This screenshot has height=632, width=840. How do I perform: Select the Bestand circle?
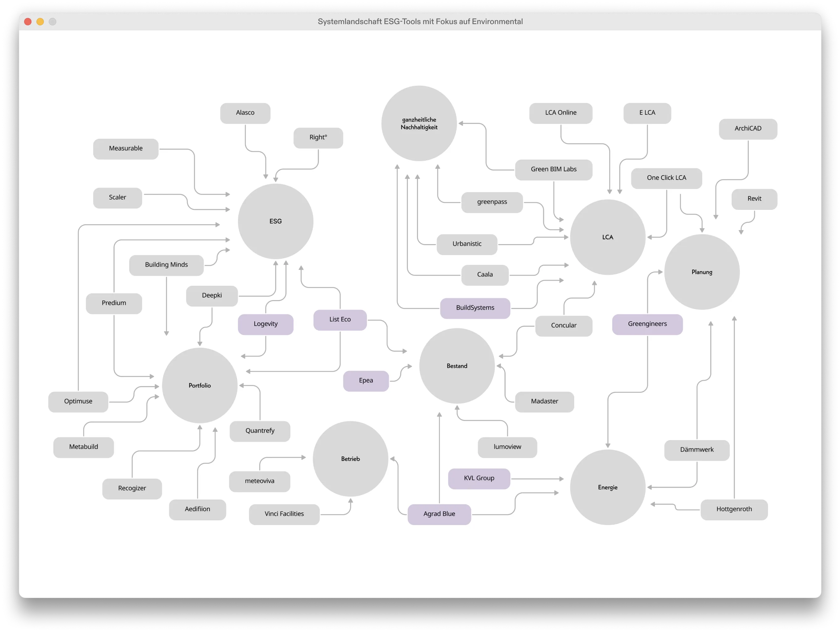(x=457, y=366)
